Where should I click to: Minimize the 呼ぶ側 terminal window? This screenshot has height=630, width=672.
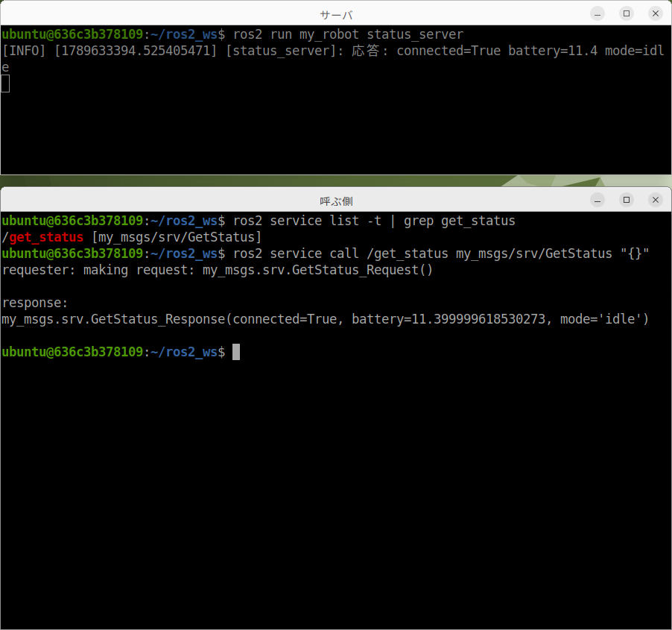(x=597, y=200)
